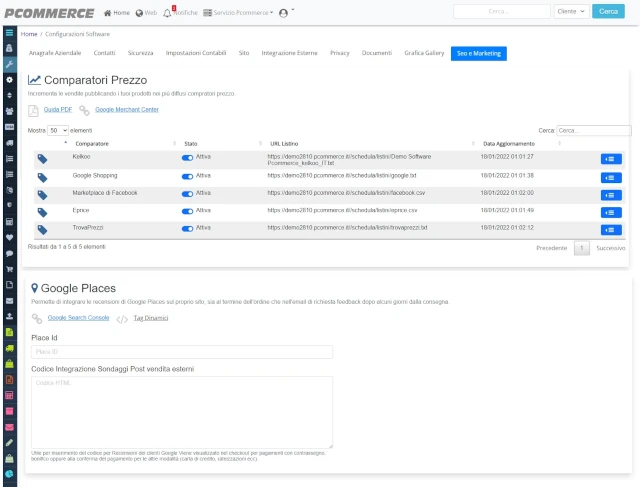Switch to Sicurezza tab
Viewport: 640px width, 487px height.
click(x=140, y=53)
